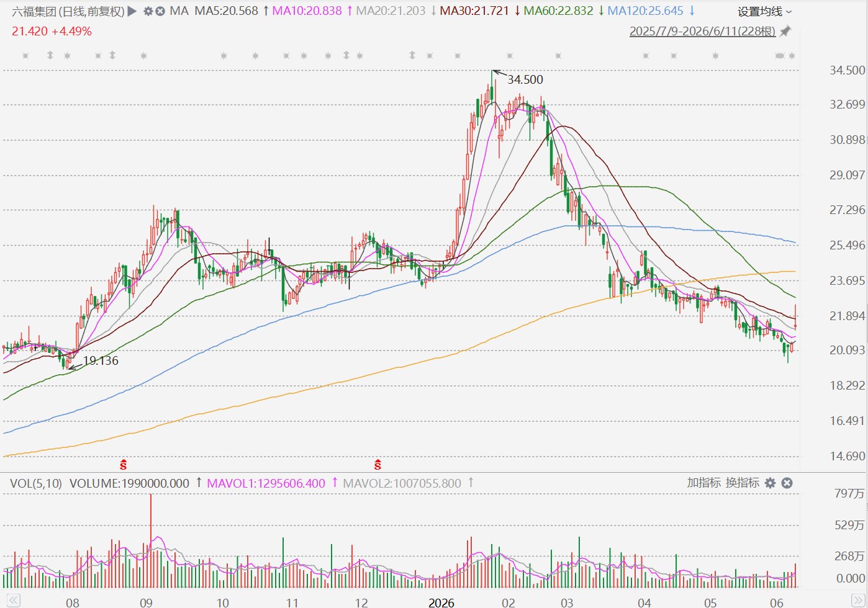868x608 pixels.
Task: Click the VOLUME:1990000.000 value
Action: 129,483
